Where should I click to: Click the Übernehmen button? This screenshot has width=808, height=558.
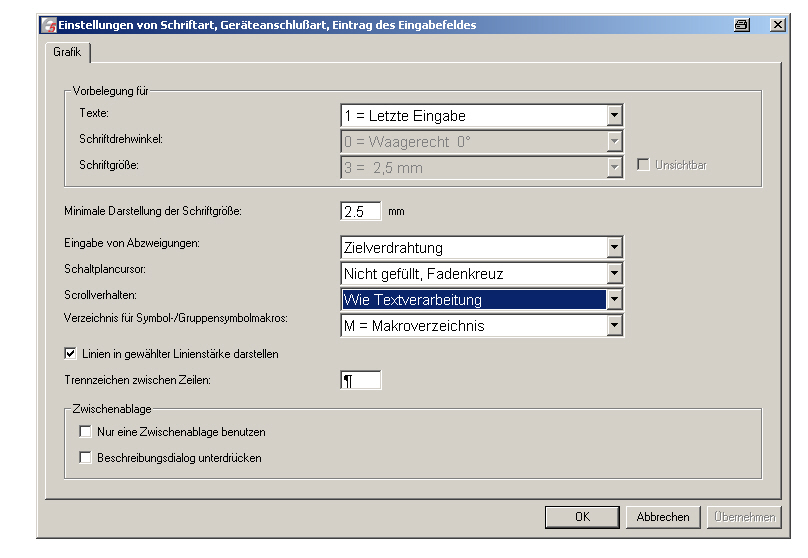click(745, 517)
